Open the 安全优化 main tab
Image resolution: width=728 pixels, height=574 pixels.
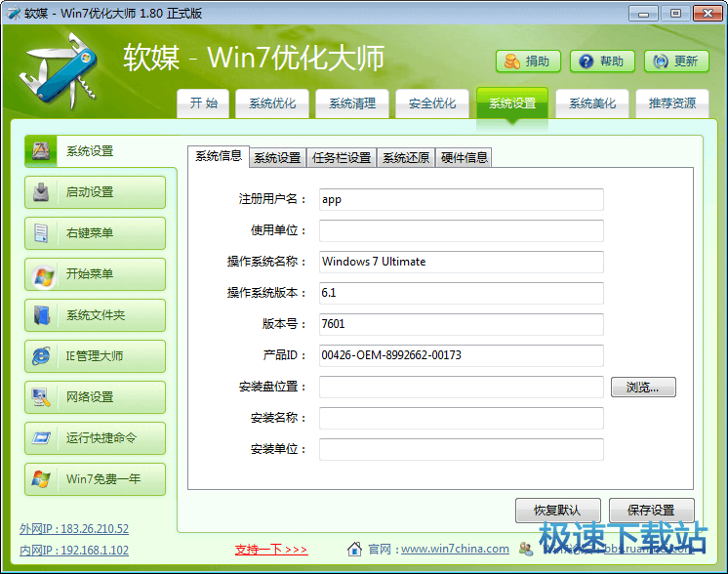point(432,103)
